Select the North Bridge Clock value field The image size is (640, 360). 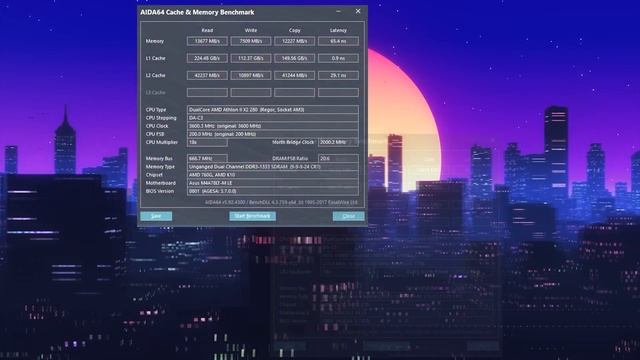click(338, 142)
